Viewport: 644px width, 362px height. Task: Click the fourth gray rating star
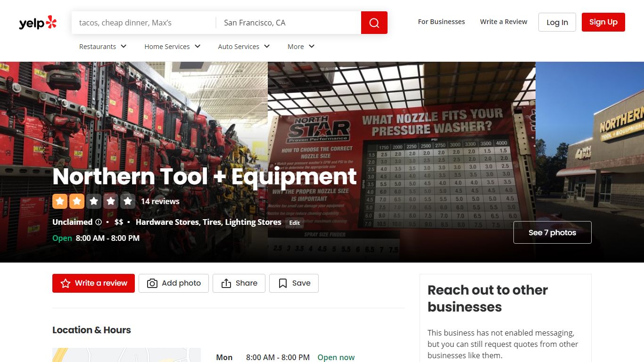(111, 201)
